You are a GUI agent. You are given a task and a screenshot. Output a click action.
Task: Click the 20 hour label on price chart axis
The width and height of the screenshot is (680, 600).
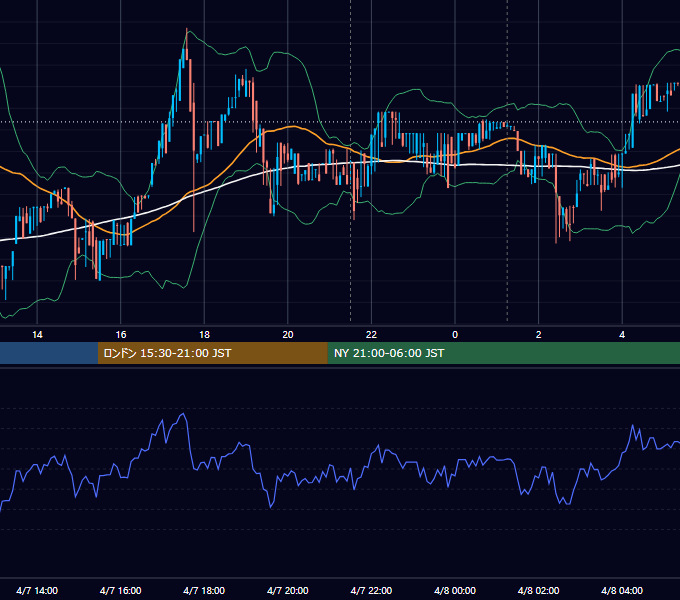(288, 335)
